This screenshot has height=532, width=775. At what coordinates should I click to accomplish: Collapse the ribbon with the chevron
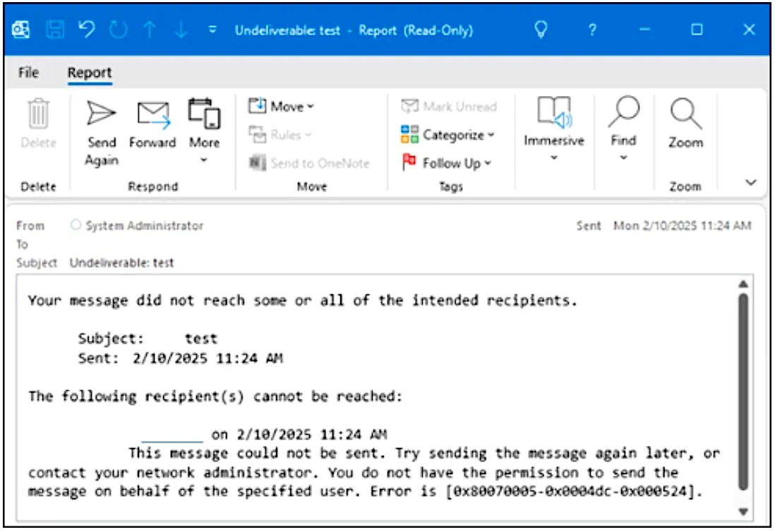(752, 181)
